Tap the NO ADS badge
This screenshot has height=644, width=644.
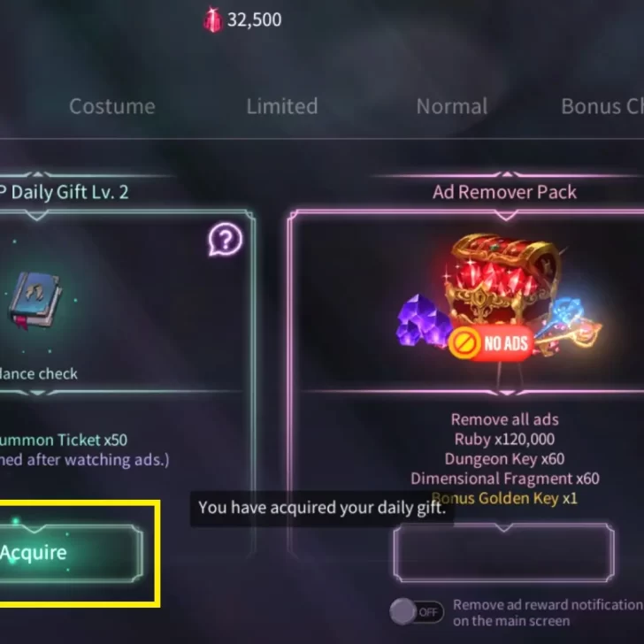pos(490,343)
